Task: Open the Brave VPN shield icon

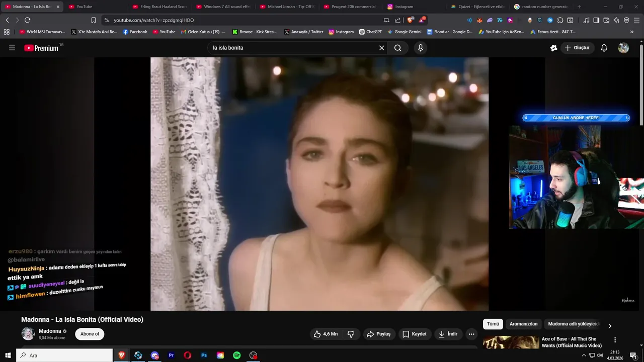Action: (x=626, y=20)
